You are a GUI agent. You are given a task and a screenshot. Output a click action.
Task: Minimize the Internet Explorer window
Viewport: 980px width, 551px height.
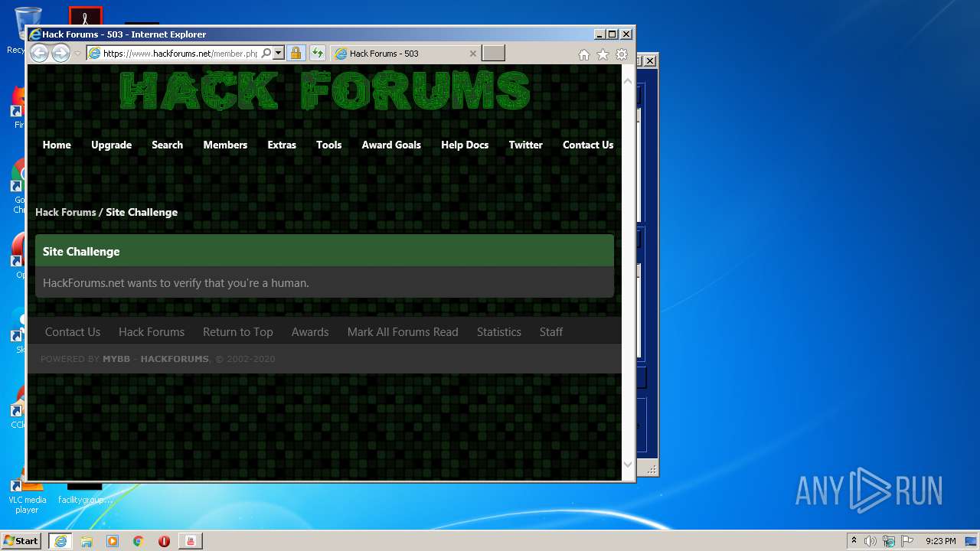point(599,34)
